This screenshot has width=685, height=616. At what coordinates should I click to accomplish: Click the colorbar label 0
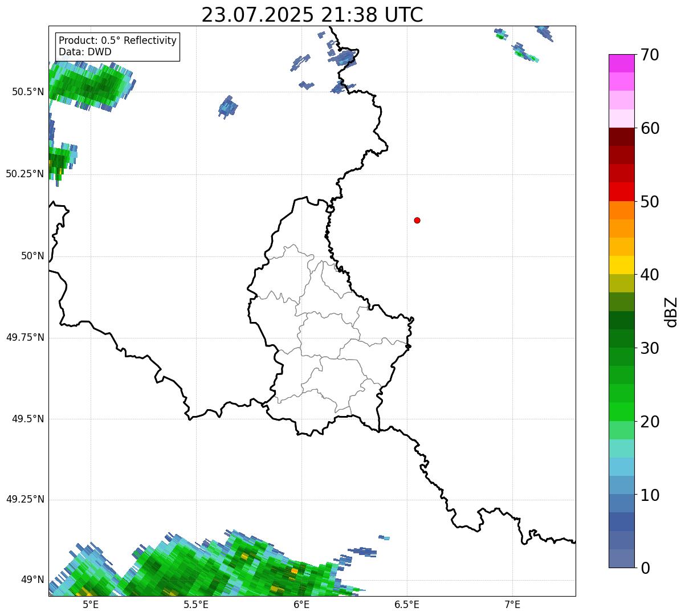click(646, 568)
